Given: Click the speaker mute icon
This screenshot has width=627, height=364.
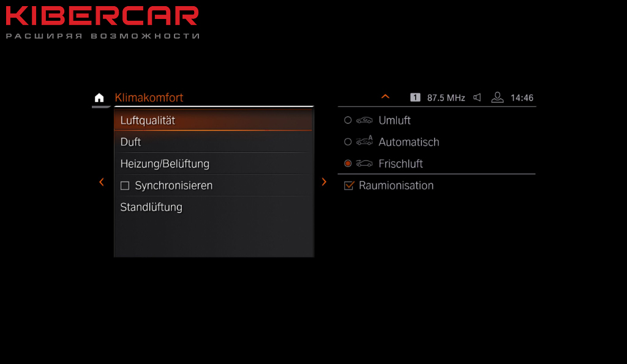Looking at the screenshot, I should pyautogui.click(x=477, y=97).
